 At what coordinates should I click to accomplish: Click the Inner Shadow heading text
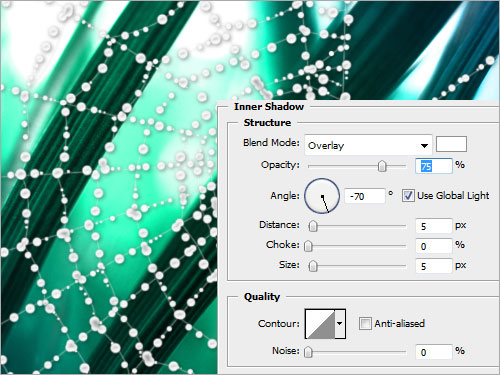tap(269, 107)
